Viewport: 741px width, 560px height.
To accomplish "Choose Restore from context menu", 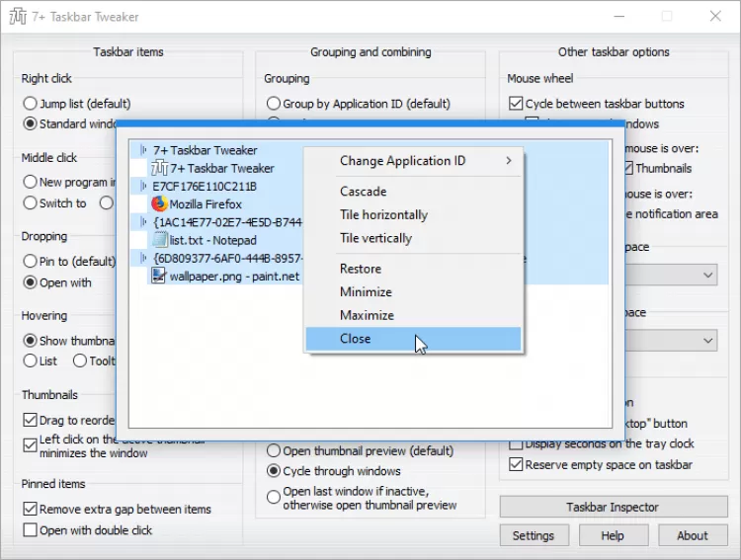I will [x=414, y=269].
